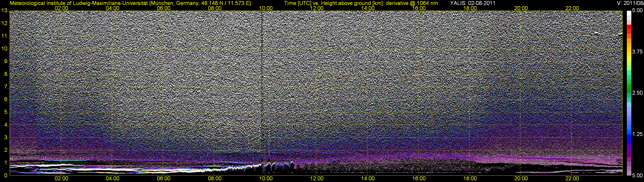
Task: Click the height axis label 5
Action: tap(6, 112)
